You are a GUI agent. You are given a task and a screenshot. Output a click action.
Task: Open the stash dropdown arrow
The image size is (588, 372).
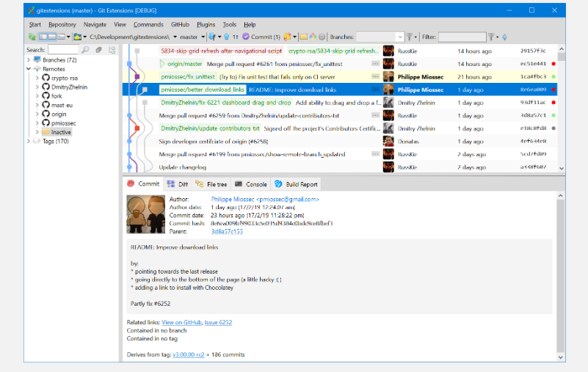[295, 37]
